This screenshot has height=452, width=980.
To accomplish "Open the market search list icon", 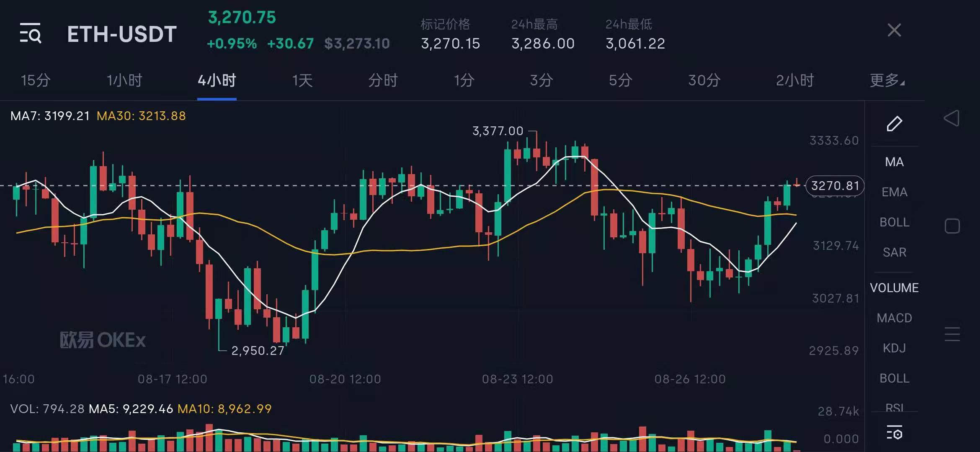I will click(31, 33).
